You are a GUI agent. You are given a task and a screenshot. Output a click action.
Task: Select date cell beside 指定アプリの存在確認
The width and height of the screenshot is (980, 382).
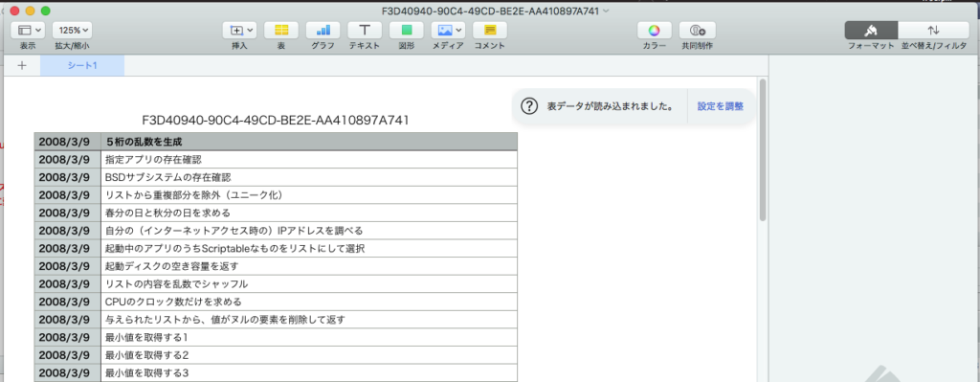(68, 160)
